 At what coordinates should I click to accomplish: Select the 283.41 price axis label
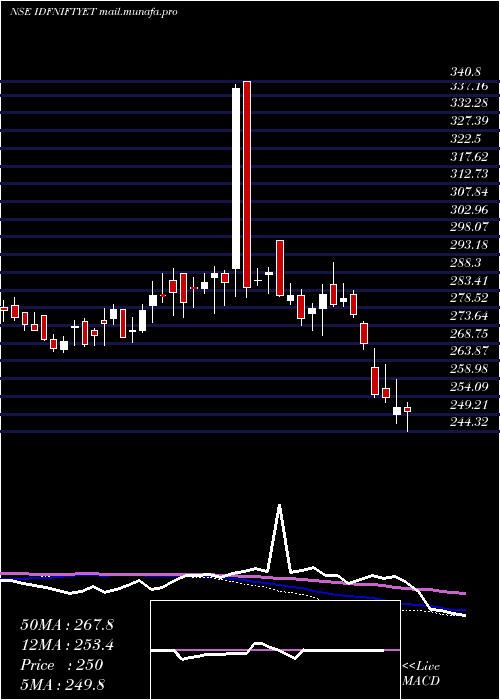tap(468, 280)
